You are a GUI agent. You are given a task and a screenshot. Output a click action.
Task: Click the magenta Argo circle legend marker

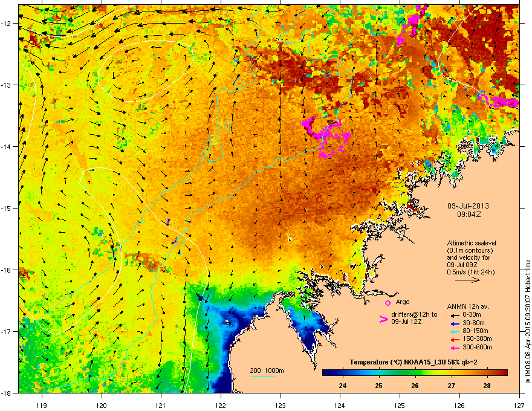pyautogui.click(x=388, y=303)
